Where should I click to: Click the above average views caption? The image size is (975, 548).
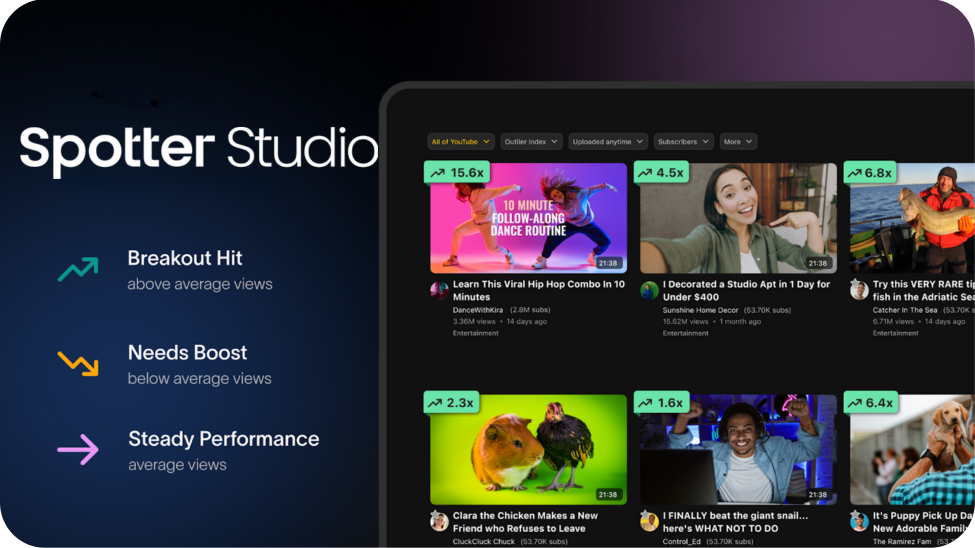click(x=200, y=284)
